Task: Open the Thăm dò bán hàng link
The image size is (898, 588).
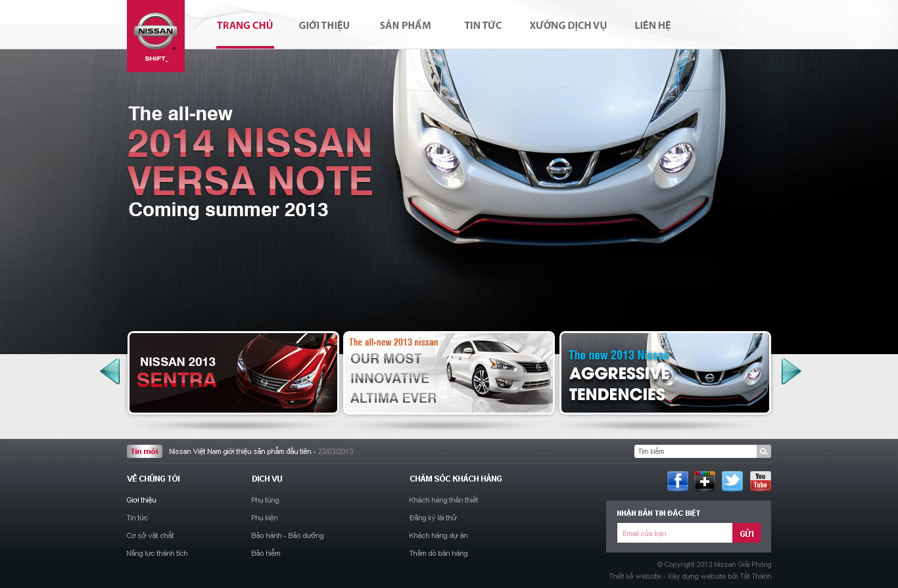Action: tap(438, 553)
